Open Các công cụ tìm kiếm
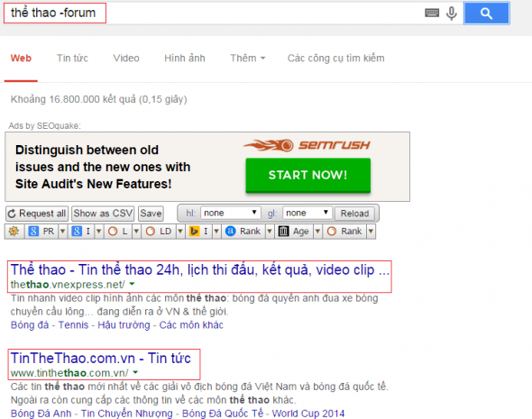The image size is (532, 419). (336, 58)
